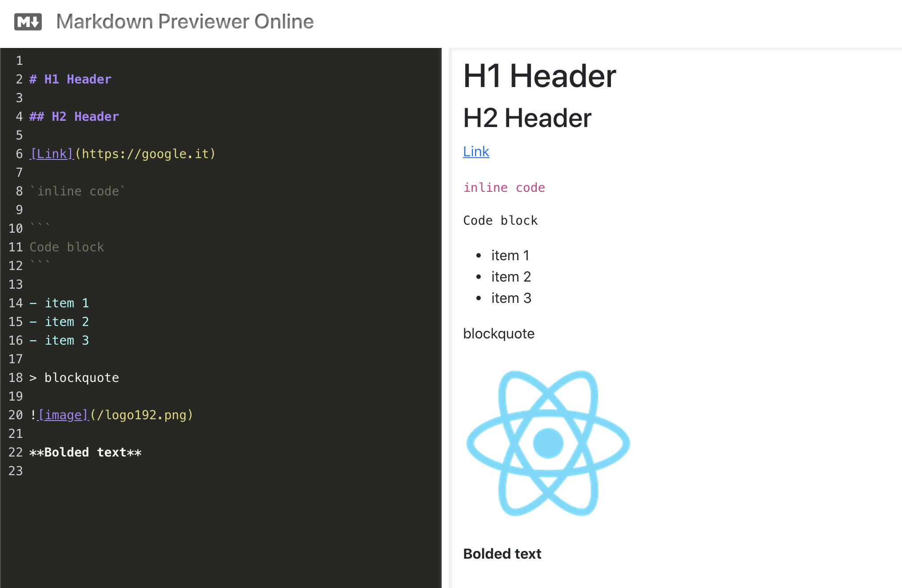Click pink 'inline code' in preview

pyautogui.click(x=504, y=187)
